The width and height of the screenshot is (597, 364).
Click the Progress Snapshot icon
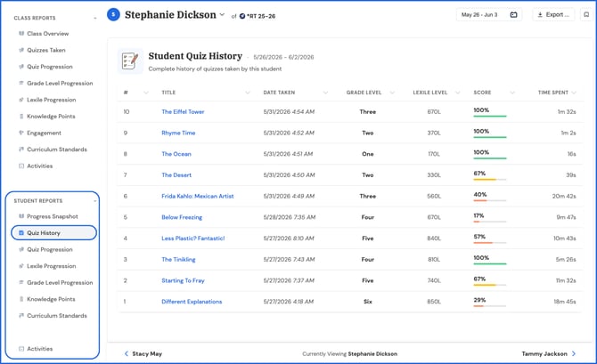[x=21, y=216]
